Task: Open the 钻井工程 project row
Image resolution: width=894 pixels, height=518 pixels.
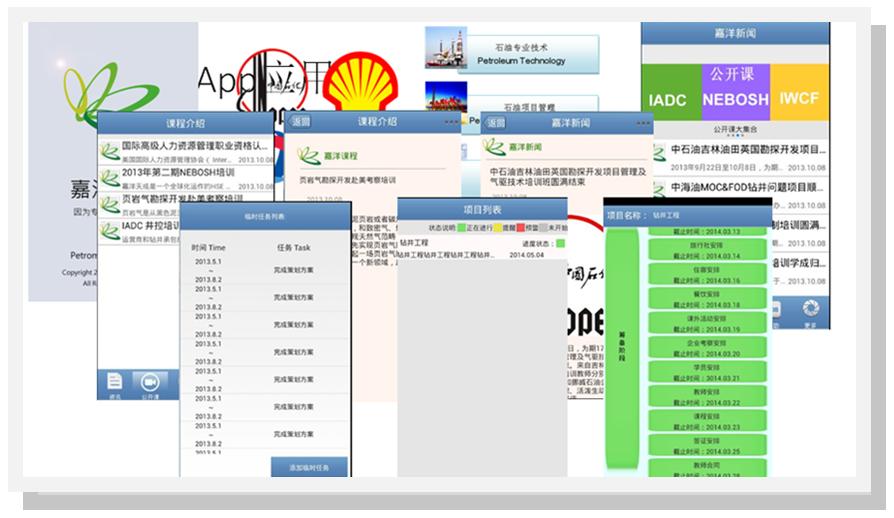Action: pos(482,248)
